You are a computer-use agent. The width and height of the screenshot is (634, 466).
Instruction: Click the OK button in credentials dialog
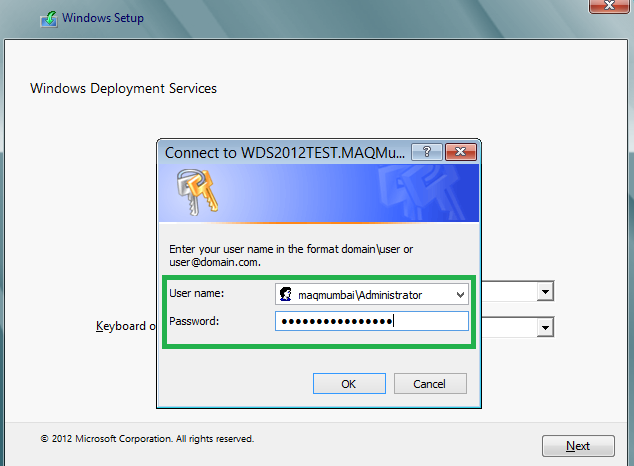[x=349, y=383]
